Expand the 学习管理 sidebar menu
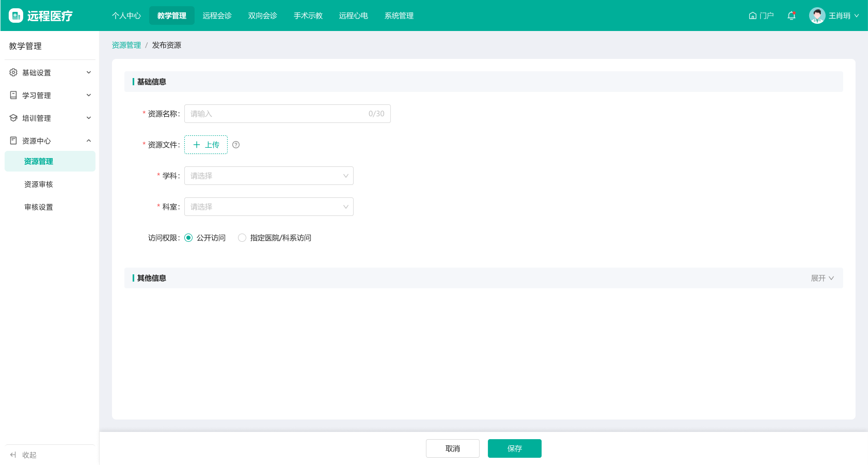The width and height of the screenshot is (868, 465). pyautogui.click(x=50, y=95)
